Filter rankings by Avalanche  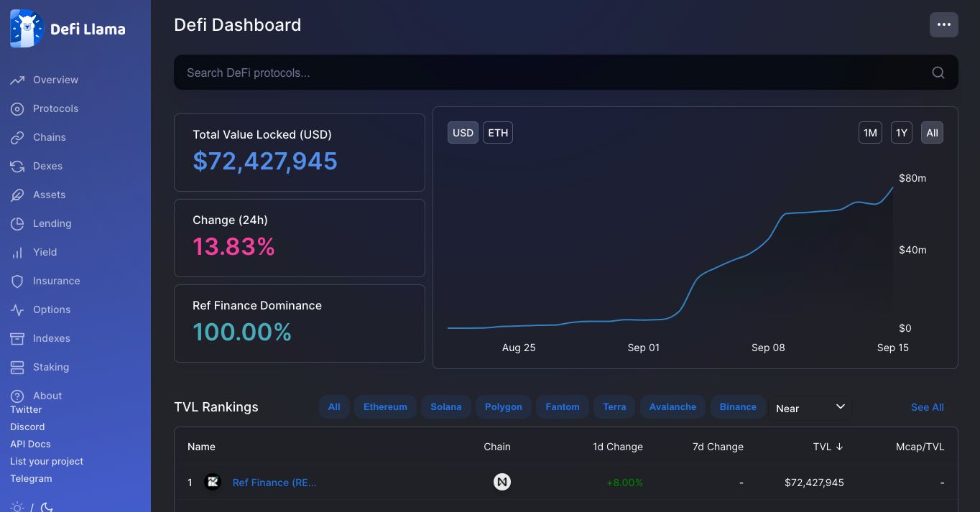click(672, 406)
